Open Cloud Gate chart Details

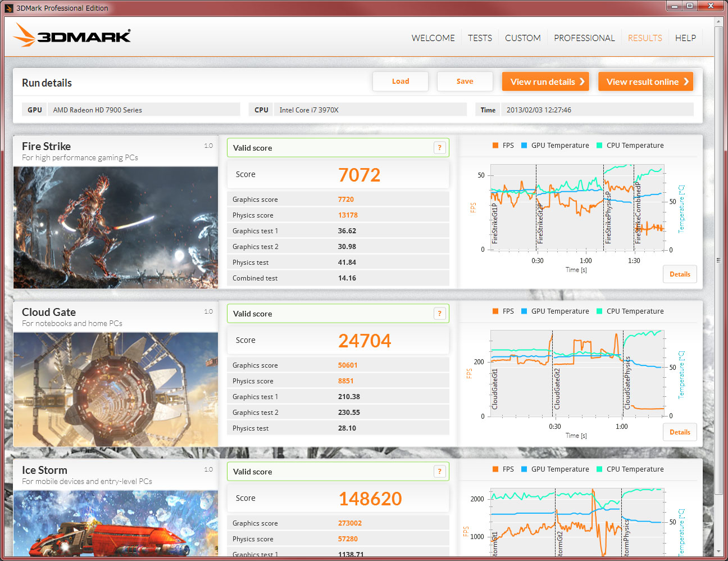point(680,432)
